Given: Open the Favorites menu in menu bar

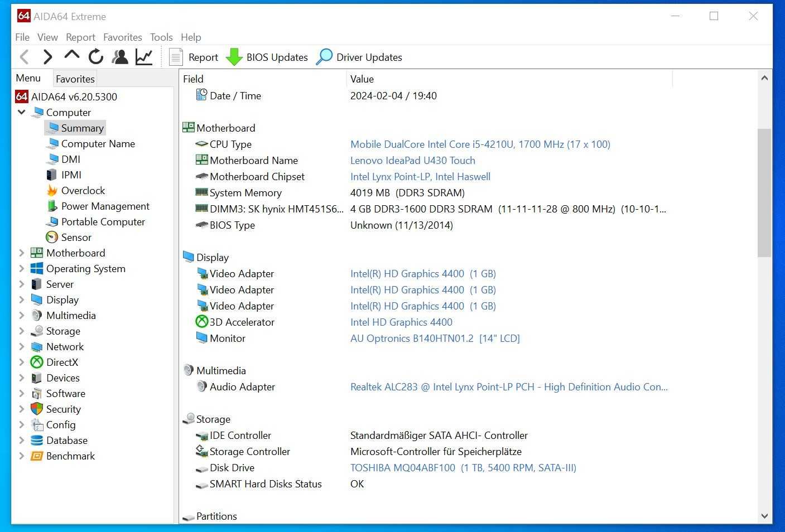Looking at the screenshot, I should click(122, 37).
